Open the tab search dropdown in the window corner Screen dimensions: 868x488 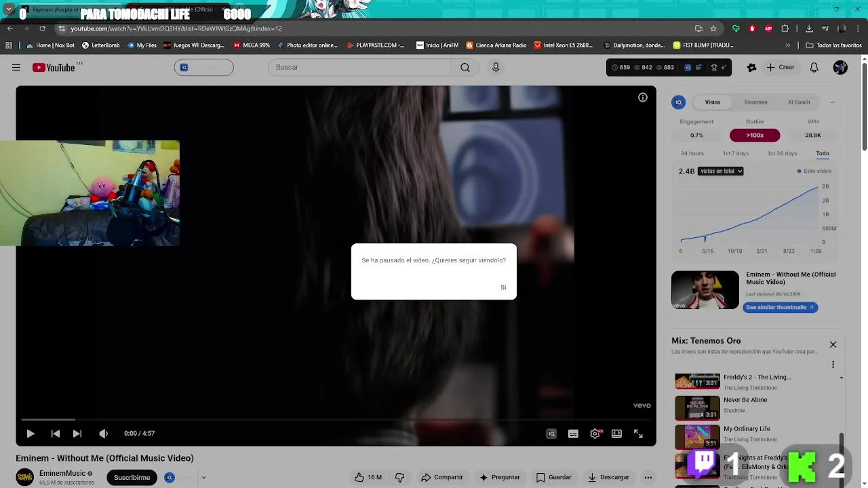click(x=9, y=9)
